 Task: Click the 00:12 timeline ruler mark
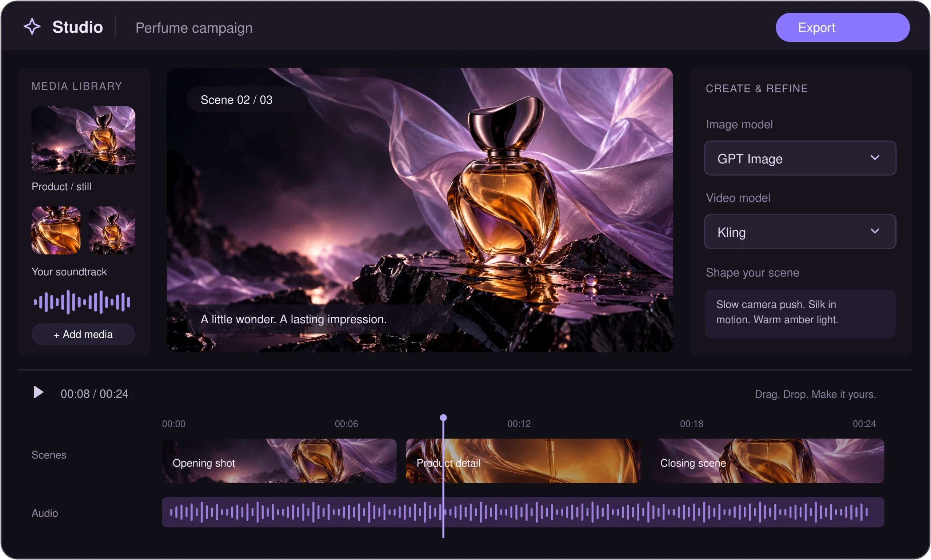point(519,424)
